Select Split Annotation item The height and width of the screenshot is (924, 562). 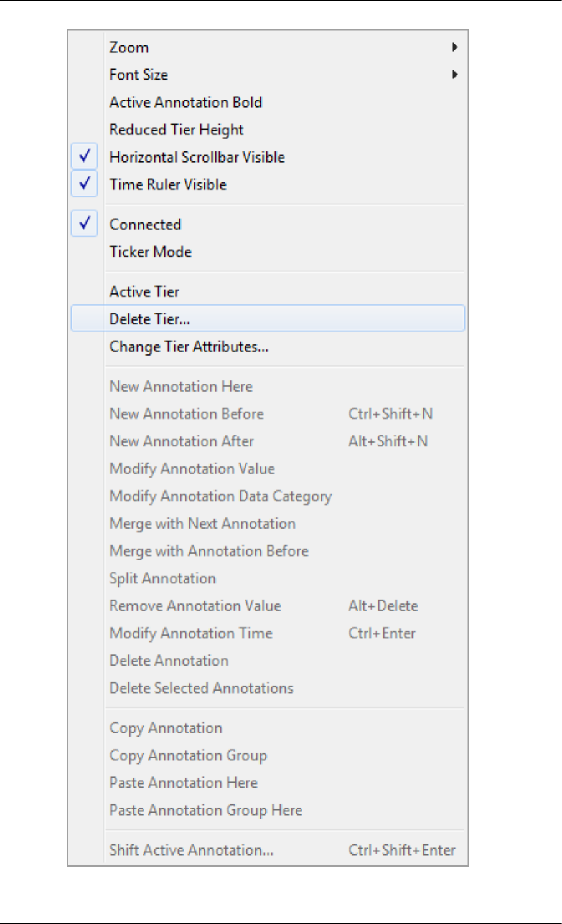(x=162, y=578)
